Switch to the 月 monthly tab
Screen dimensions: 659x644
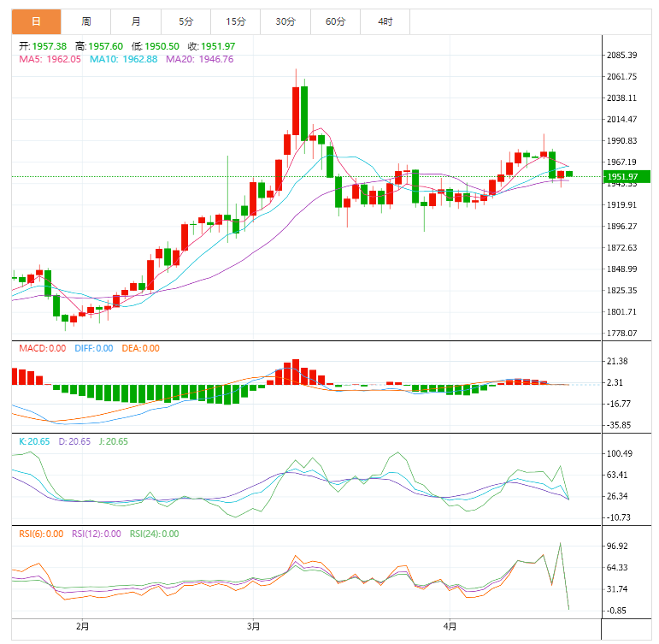coord(136,21)
